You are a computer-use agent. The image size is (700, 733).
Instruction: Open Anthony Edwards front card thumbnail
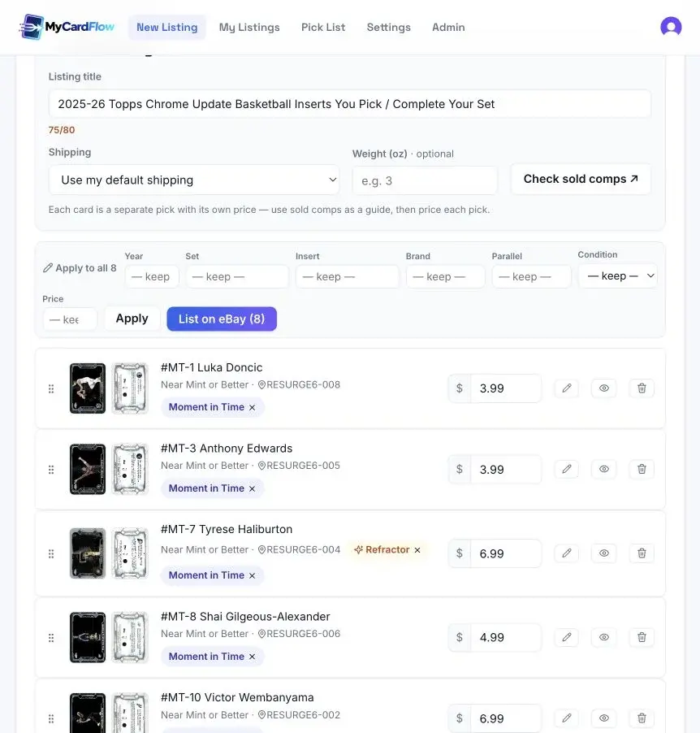click(x=88, y=470)
